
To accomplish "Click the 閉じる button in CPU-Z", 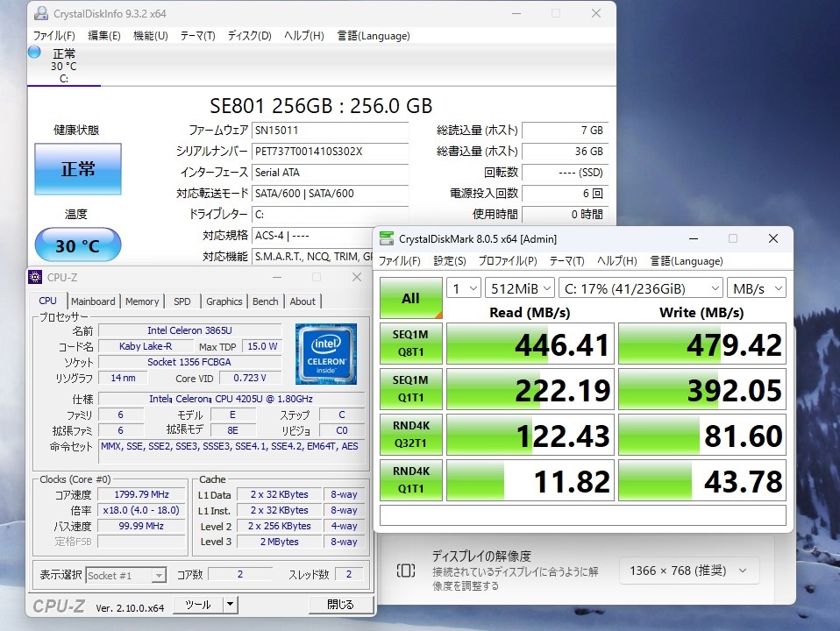I will 341,605.
